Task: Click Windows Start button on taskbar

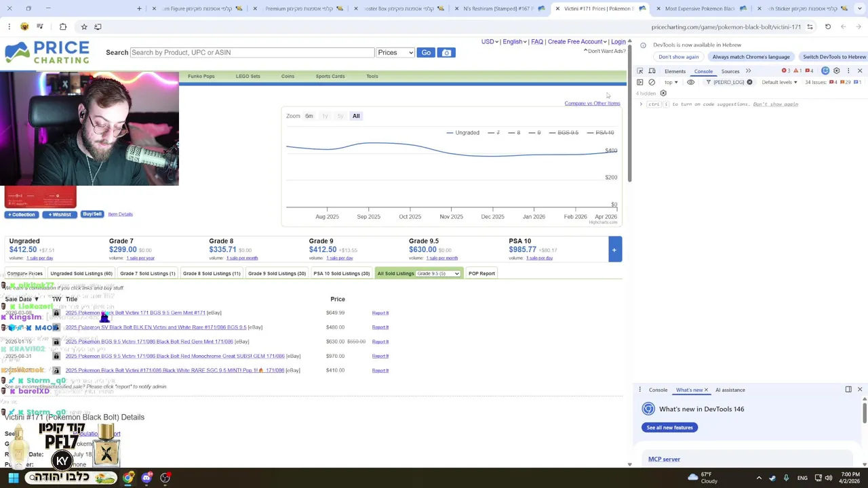Action: click(x=14, y=478)
